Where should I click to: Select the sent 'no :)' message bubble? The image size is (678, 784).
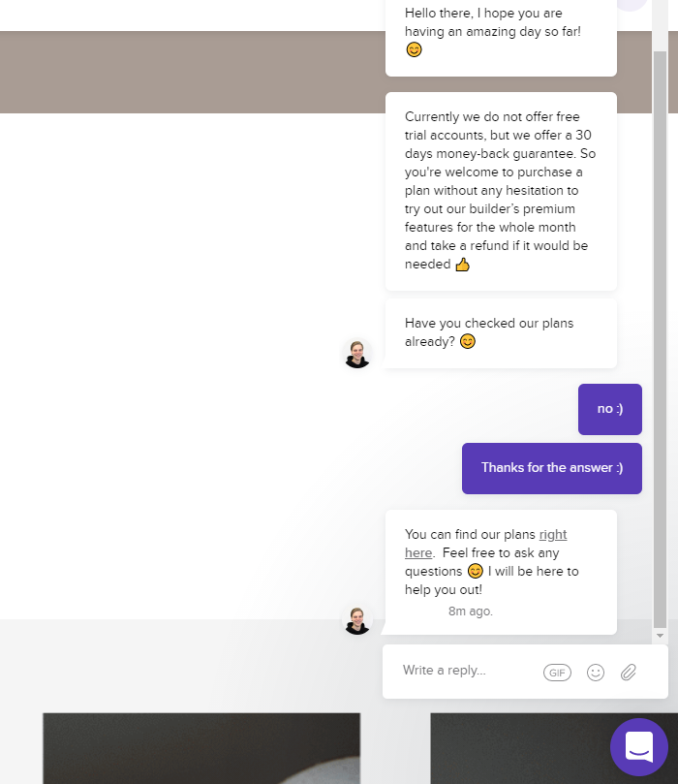610,409
